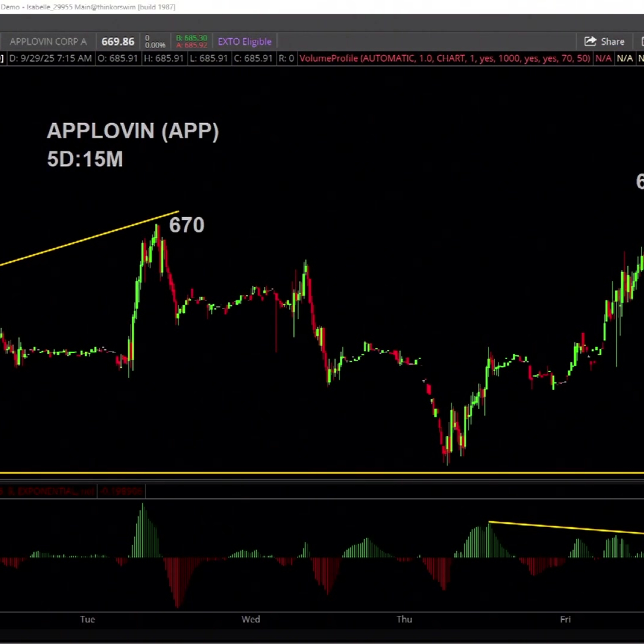This screenshot has width=644, height=644.
Task: Click the "Tue" label on time axis
Action: pyautogui.click(x=88, y=619)
